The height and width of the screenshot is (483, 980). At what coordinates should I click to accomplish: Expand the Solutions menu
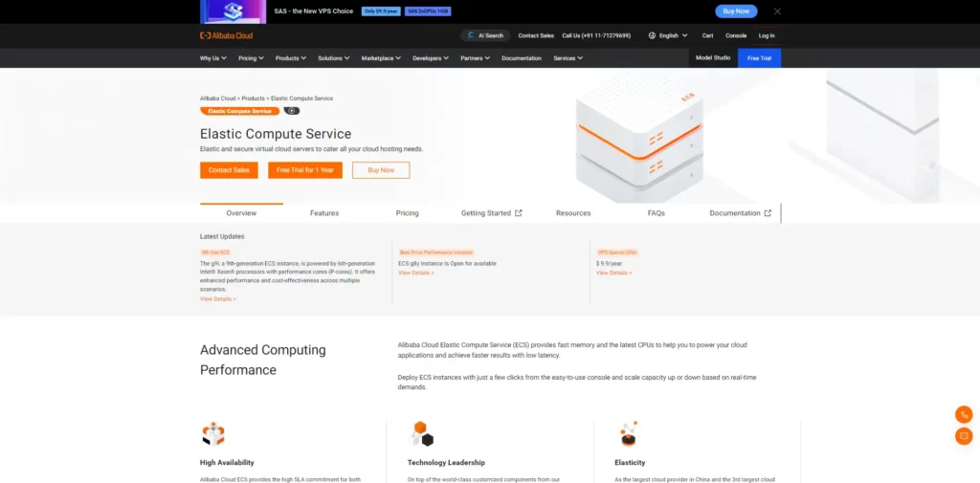[x=333, y=58]
